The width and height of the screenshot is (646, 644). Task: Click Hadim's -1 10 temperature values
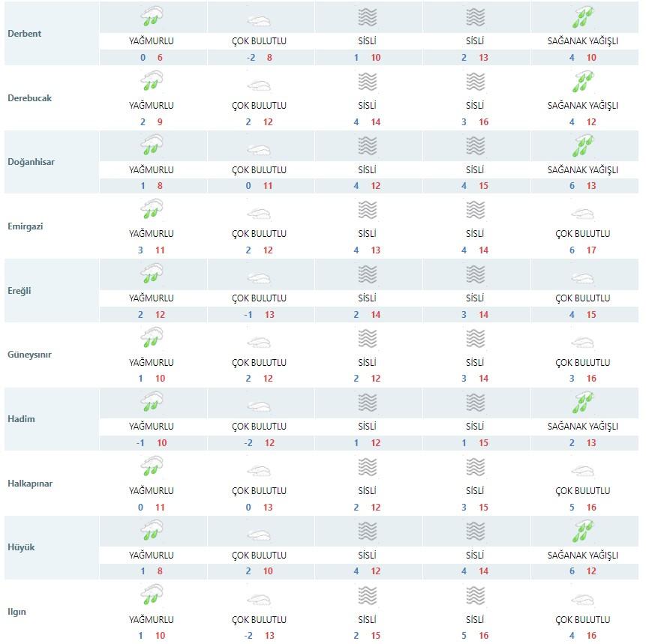click(x=152, y=443)
